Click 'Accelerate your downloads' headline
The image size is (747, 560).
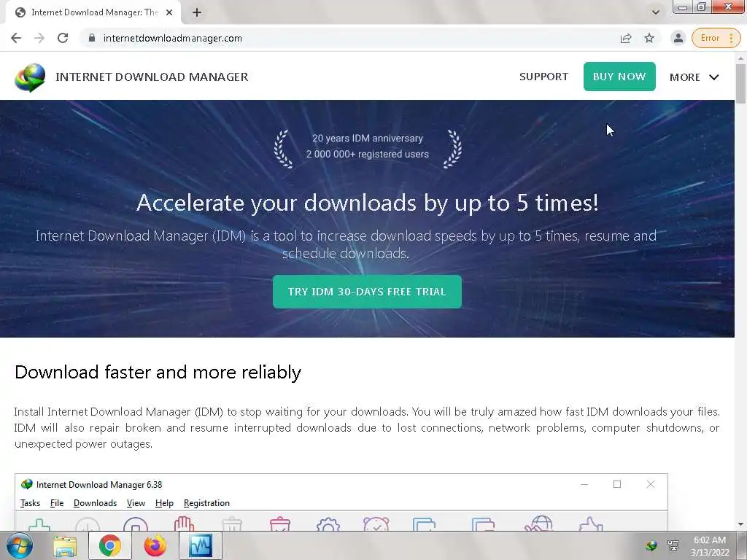368,203
